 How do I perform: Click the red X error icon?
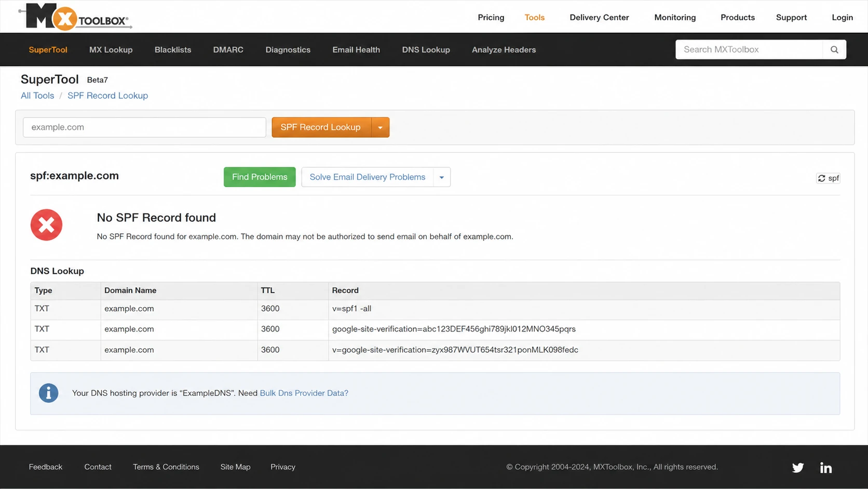click(46, 225)
